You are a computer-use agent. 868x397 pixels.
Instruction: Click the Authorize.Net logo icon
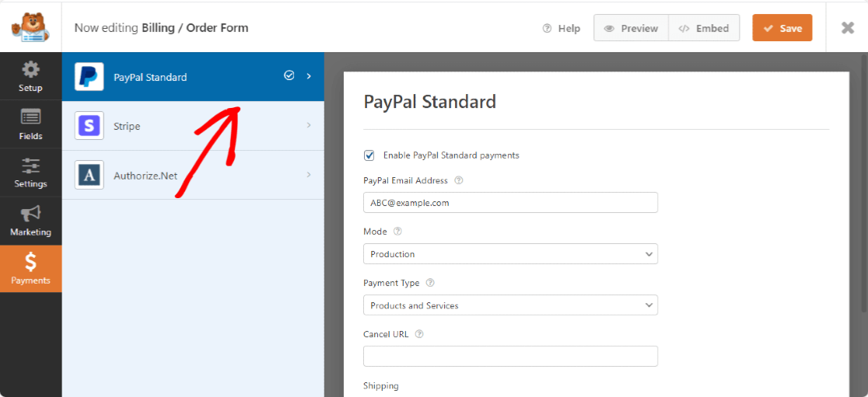89,175
